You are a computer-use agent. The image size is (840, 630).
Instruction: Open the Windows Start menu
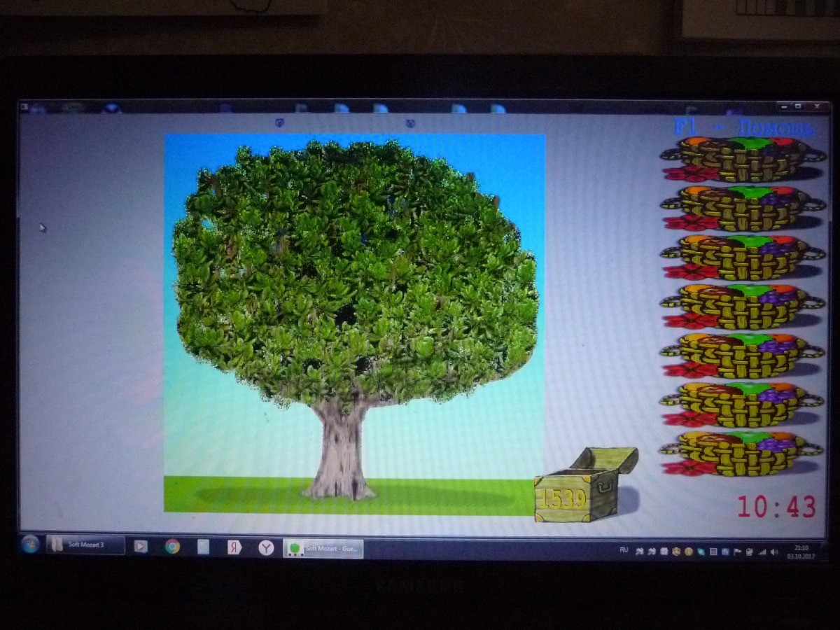click(x=30, y=545)
